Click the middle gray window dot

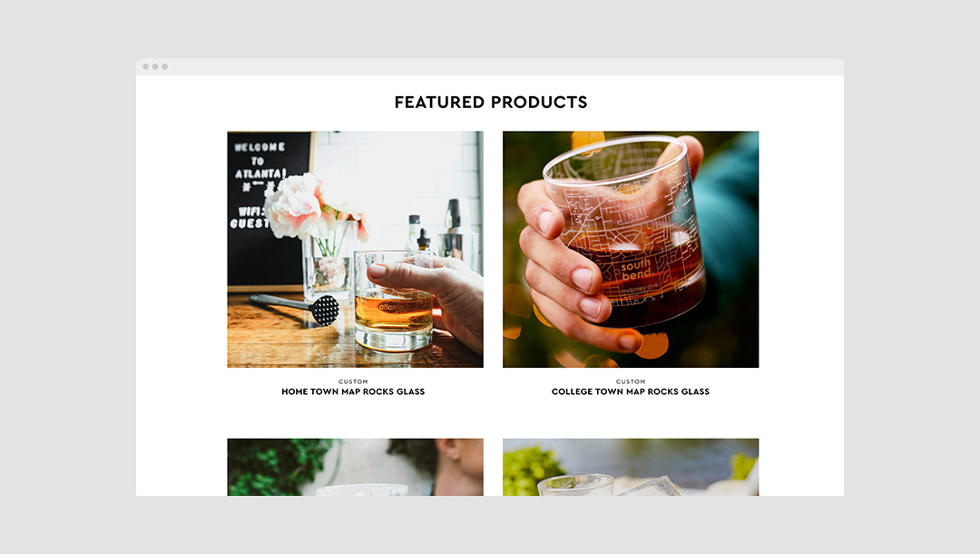click(155, 66)
